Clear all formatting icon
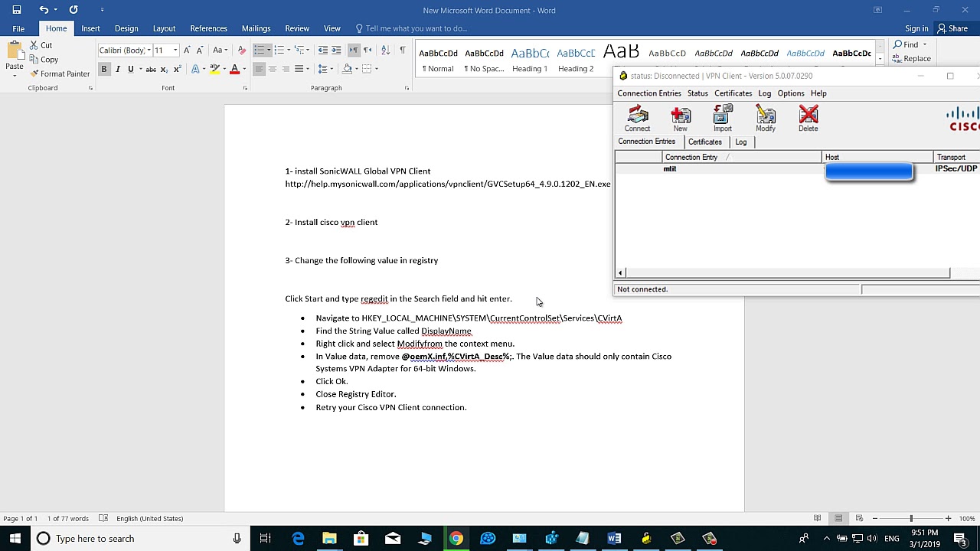Screen dimensions: 980x551 (x=242, y=51)
